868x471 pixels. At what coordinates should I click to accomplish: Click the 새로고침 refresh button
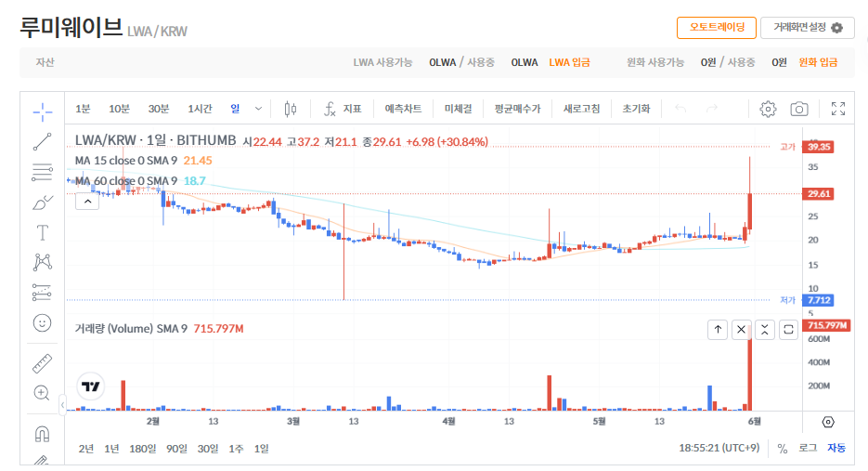point(582,109)
